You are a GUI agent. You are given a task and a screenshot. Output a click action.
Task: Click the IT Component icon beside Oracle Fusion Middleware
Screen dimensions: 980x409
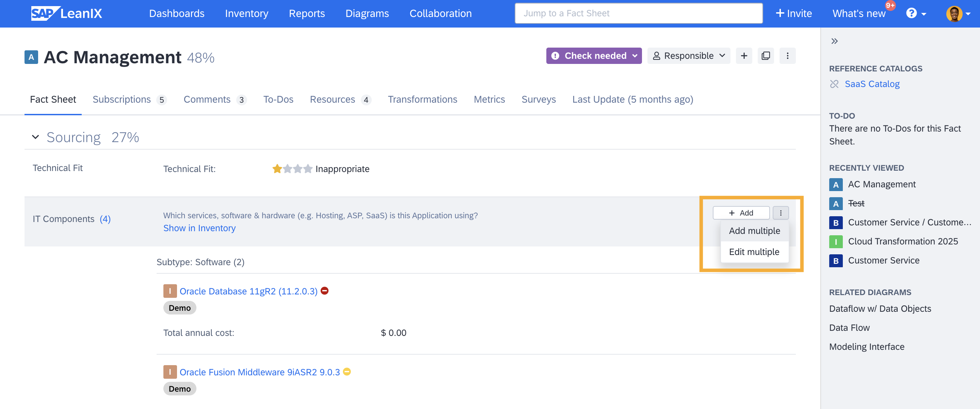(x=170, y=372)
